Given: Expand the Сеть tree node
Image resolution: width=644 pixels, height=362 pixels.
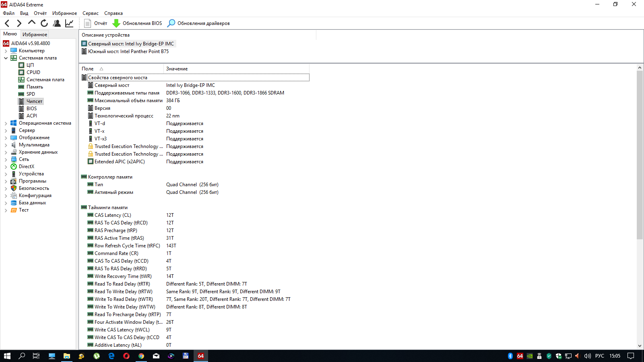Looking at the screenshot, I should coord(6,159).
